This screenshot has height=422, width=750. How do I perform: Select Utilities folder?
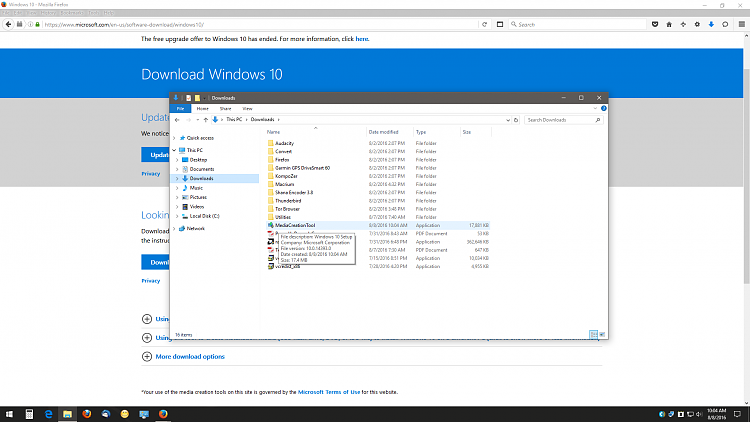coord(283,217)
